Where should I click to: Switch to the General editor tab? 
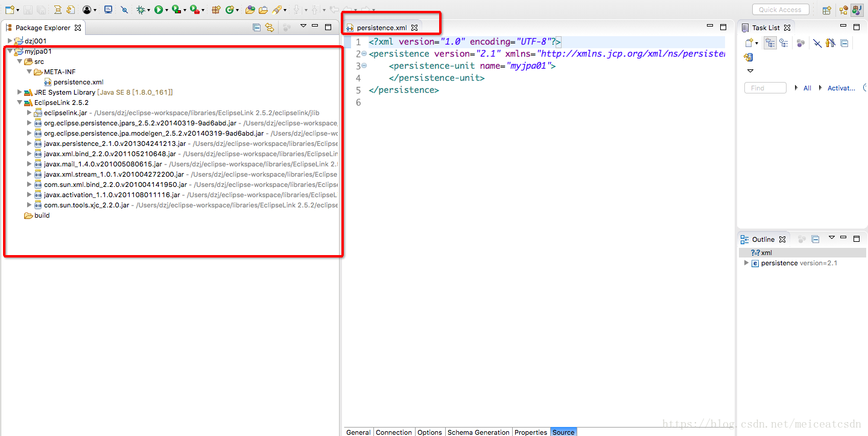[358, 432]
